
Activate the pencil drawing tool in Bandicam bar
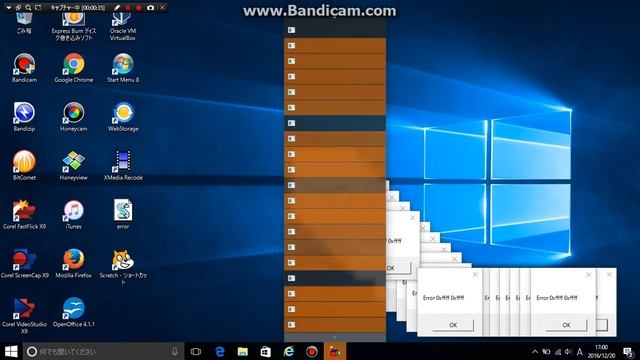pos(117,8)
